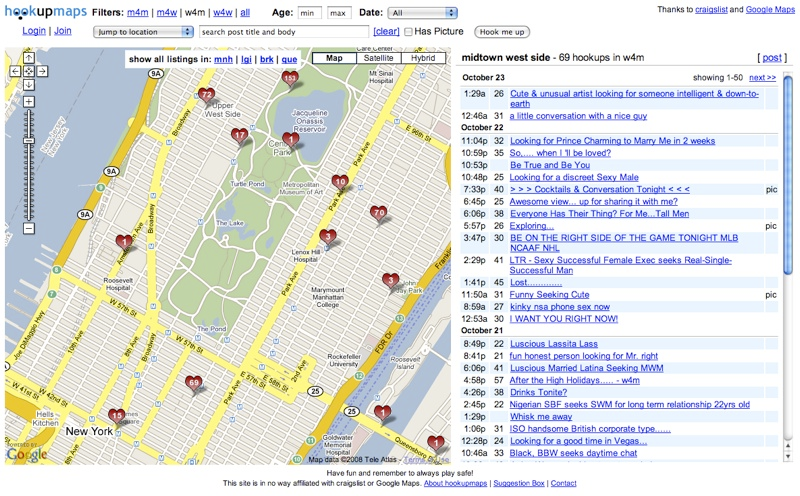This screenshot has height=496, width=800.
Task: Open the Date dropdown set to All
Action: point(422,13)
